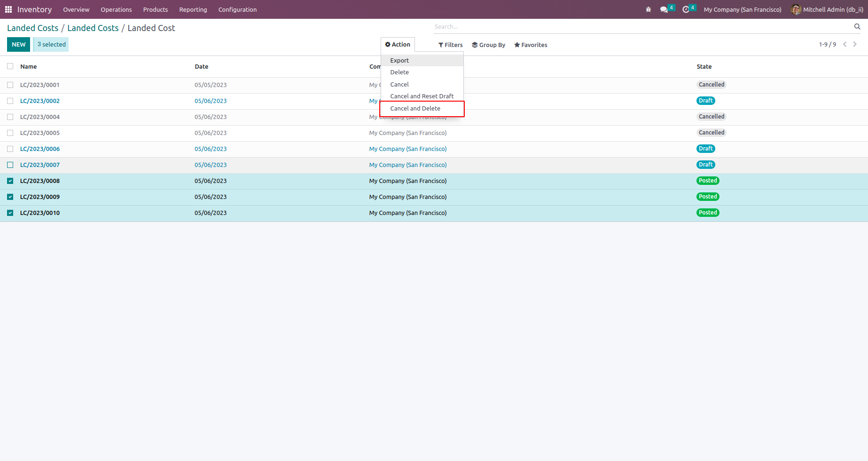This screenshot has width=868, height=461.
Task: Go to the next page arrow
Action: (855, 44)
